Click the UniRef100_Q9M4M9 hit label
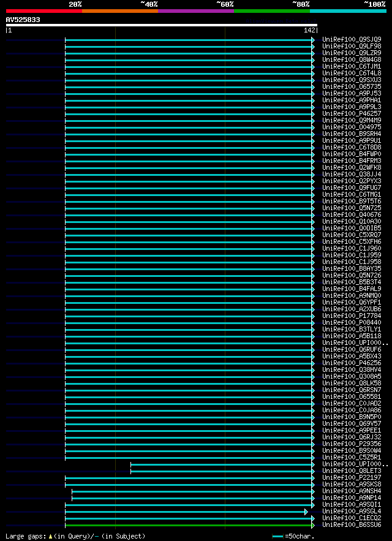This screenshot has height=541, width=392. (x=352, y=120)
